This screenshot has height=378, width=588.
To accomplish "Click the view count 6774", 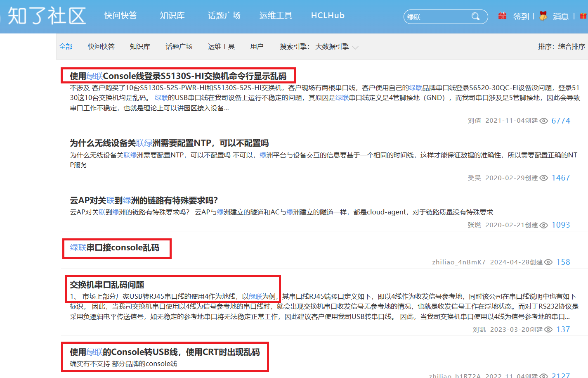I will point(561,121).
